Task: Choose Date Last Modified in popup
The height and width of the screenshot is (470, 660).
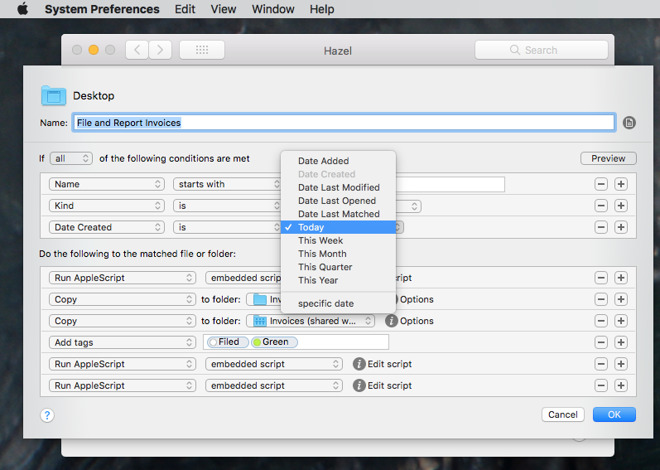Action: click(338, 187)
